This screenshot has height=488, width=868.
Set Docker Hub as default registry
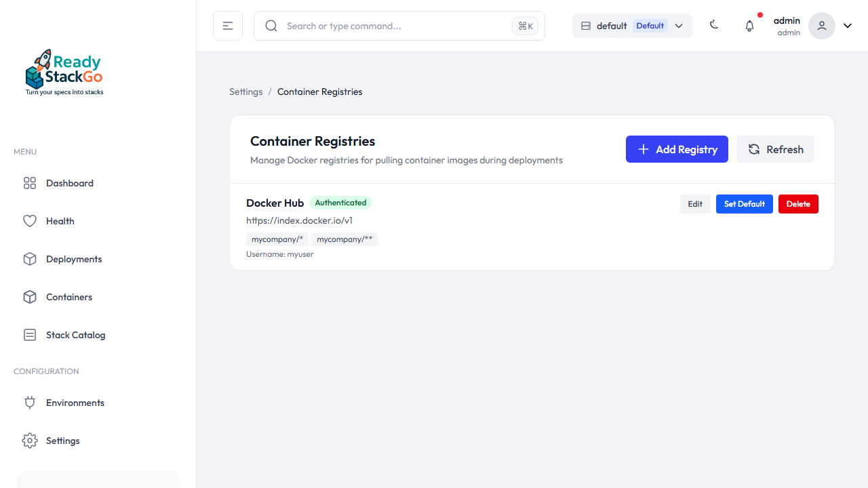[744, 203]
